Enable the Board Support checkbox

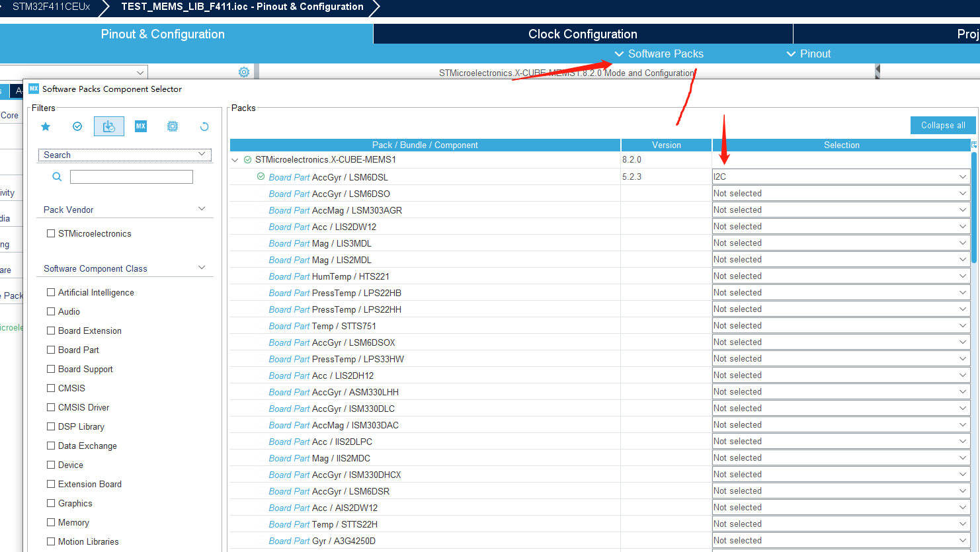pos(51,369)
